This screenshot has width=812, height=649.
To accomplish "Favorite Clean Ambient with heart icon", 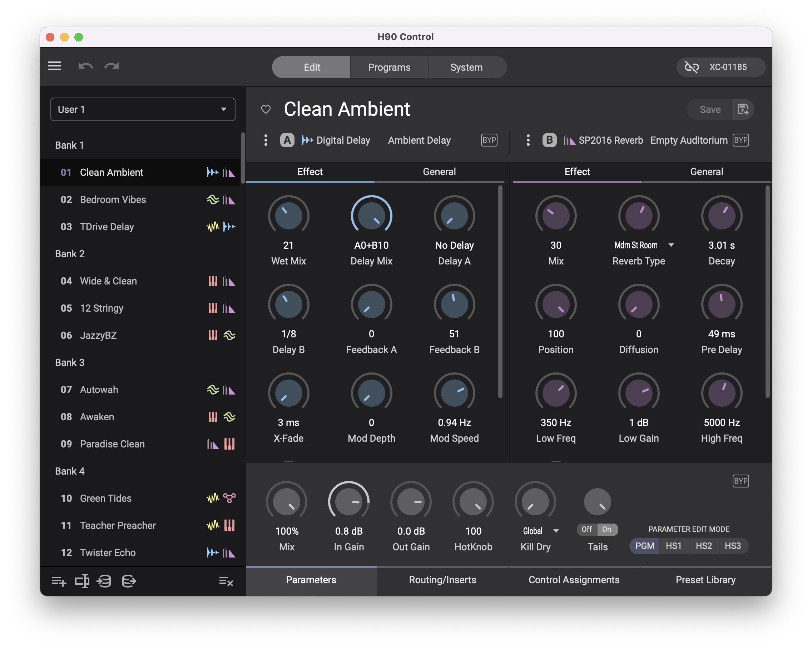I will coord(266,110).
